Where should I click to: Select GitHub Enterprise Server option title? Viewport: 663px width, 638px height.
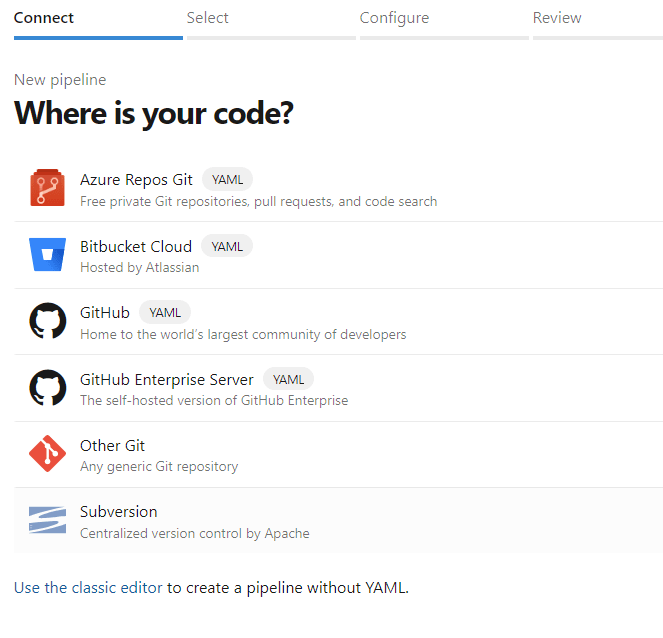[167, 380]
